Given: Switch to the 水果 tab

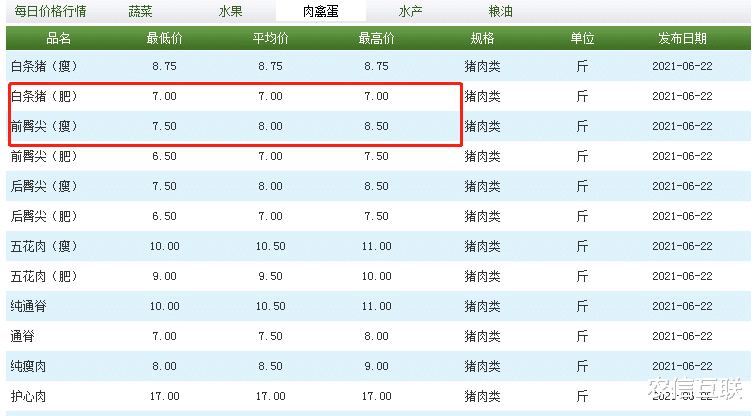Looking at the screenshot, I should tap(230, 11).
